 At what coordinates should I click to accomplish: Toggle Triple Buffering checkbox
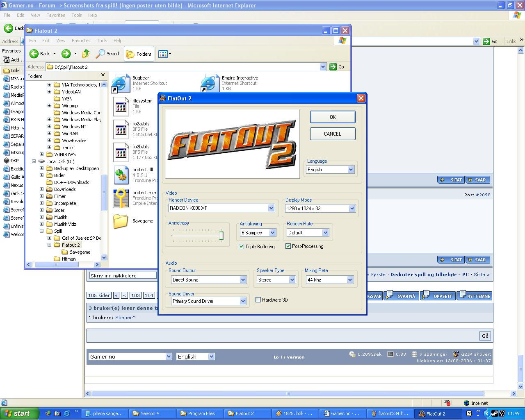pyautogui.click(x=242, y=246)
